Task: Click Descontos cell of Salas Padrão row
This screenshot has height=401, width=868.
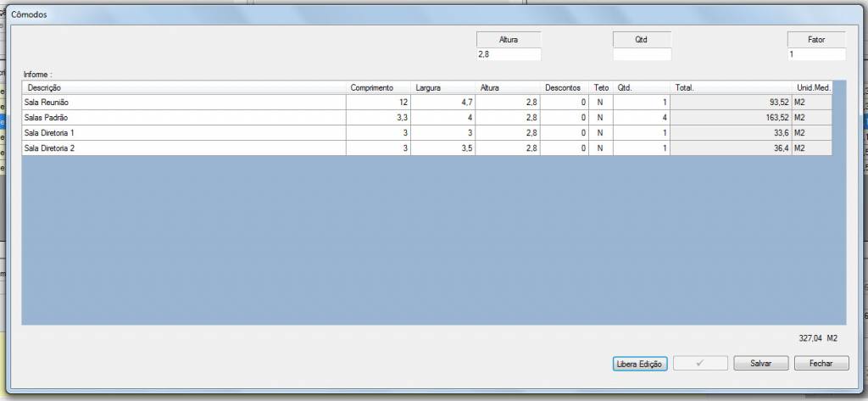Action: pyautogui.click(x=564, y=118)
